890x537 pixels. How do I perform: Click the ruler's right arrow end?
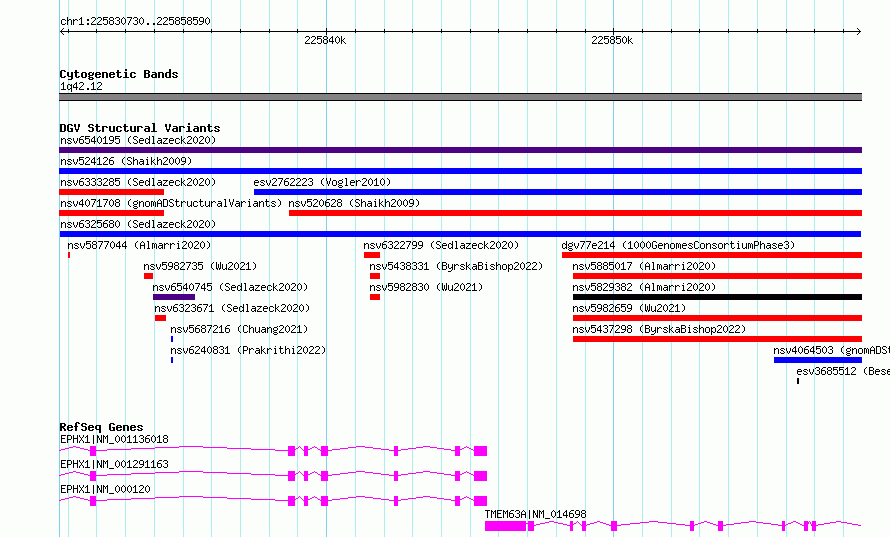point(859,32)
